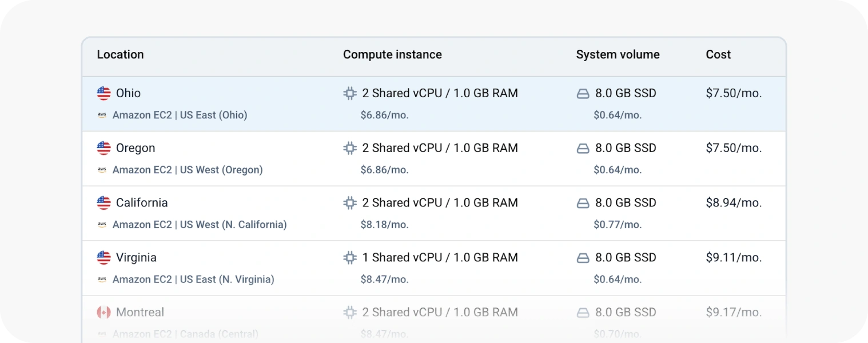Click the disk drive icon in the Oregon row

click(583, 149)
